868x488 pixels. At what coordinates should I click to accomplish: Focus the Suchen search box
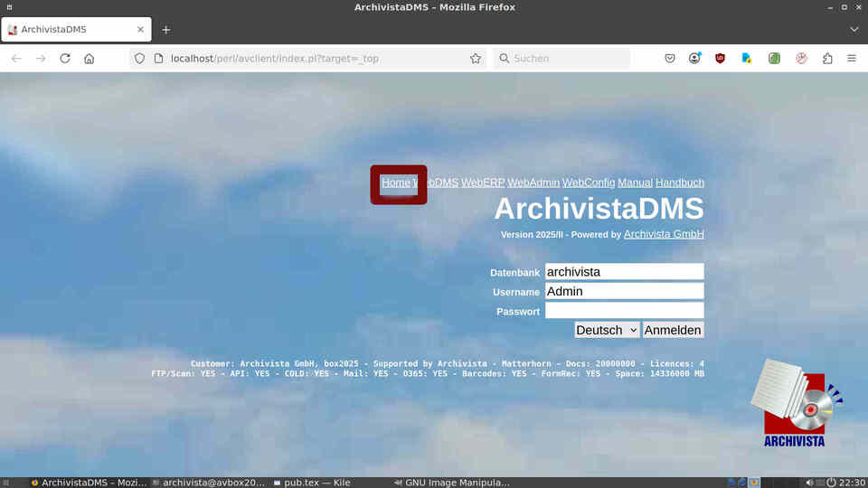click(561, 58)
